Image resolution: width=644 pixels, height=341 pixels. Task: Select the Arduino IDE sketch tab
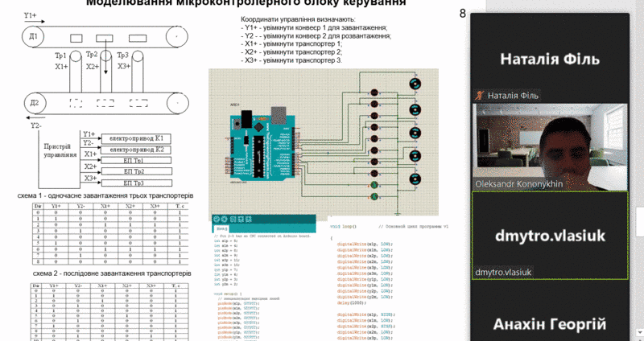(x=221, y=228)
